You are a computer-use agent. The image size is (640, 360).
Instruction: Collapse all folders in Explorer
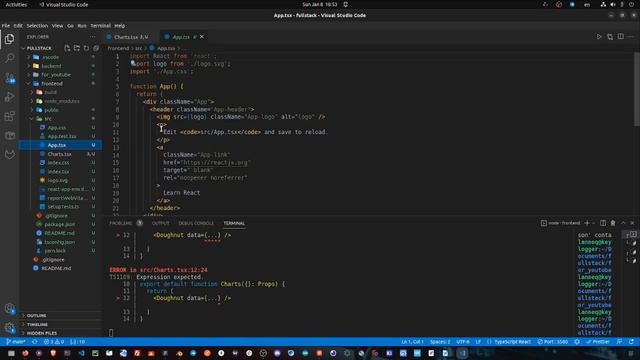(x=96, y=48)
